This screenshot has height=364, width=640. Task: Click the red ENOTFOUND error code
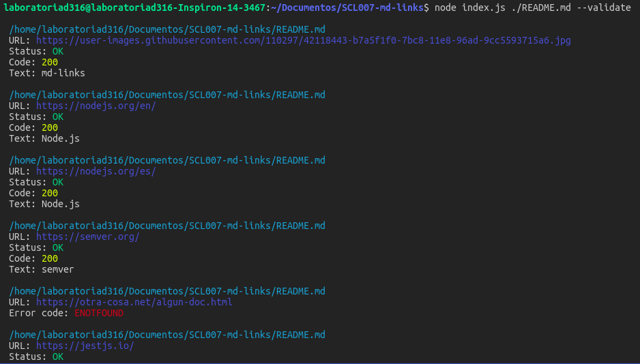click(x=99, y=313)
